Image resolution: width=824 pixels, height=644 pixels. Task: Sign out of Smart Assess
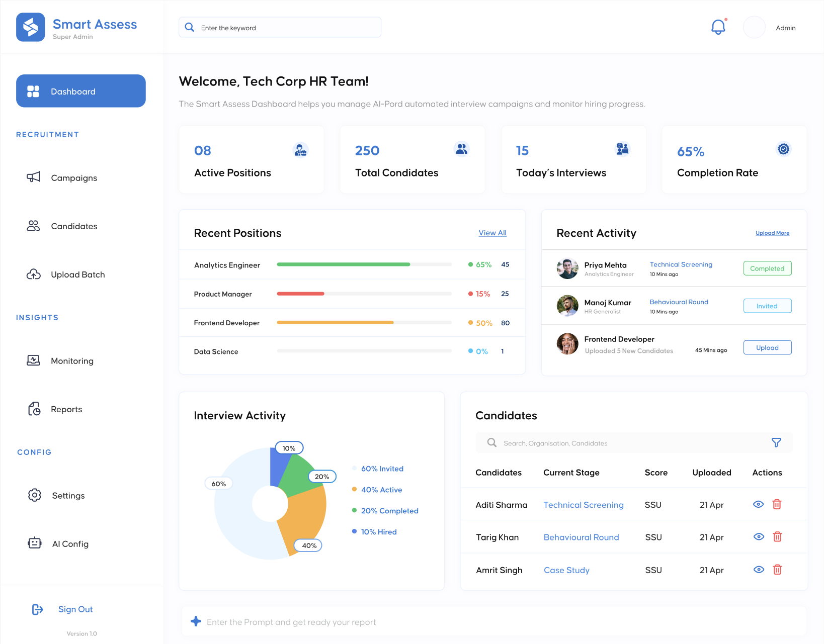74,609
